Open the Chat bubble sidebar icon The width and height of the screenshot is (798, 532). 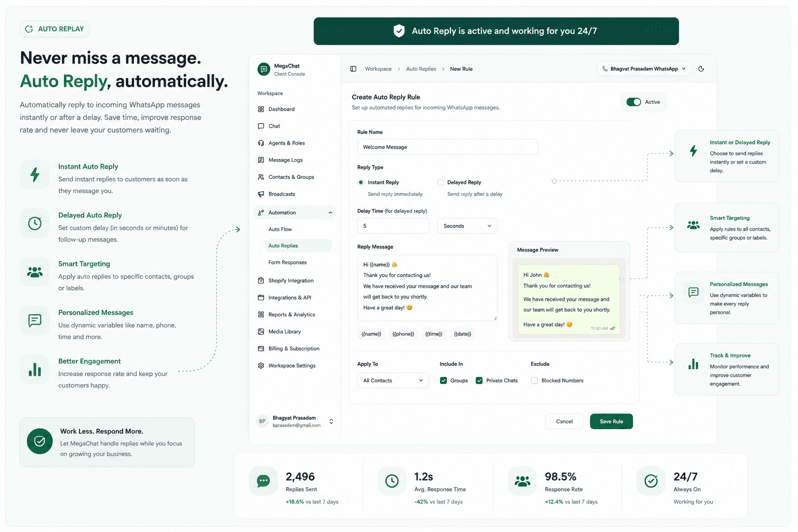(x=261, y=126)
